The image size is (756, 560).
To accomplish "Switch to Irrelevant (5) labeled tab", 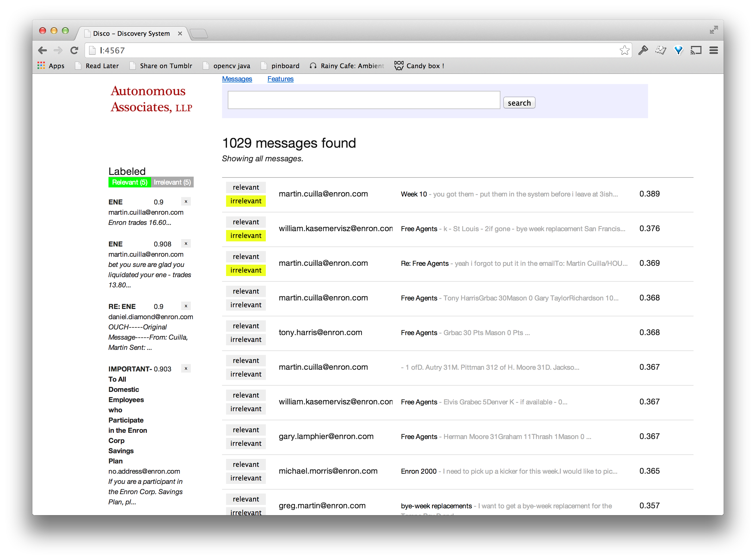I will tap(172, 182).
